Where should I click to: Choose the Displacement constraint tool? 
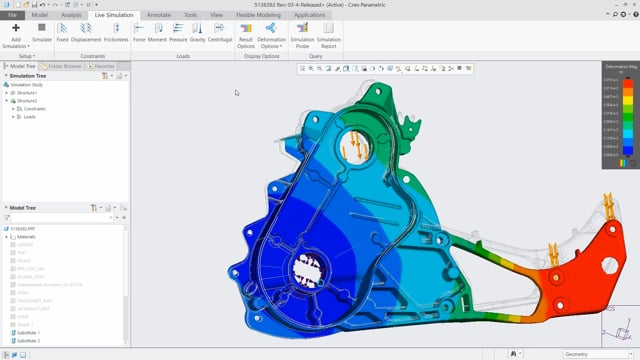point(86,32)
